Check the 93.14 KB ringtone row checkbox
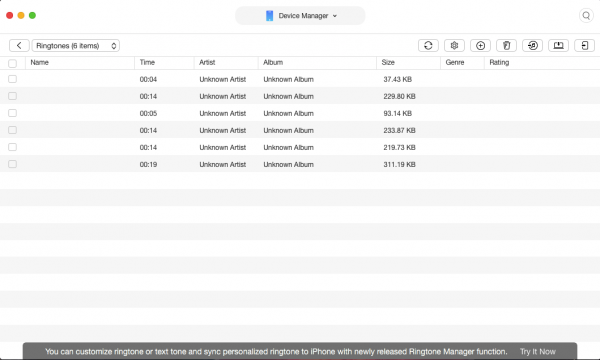The height and width of the screenshot is (360, 600). click(12, 113)
